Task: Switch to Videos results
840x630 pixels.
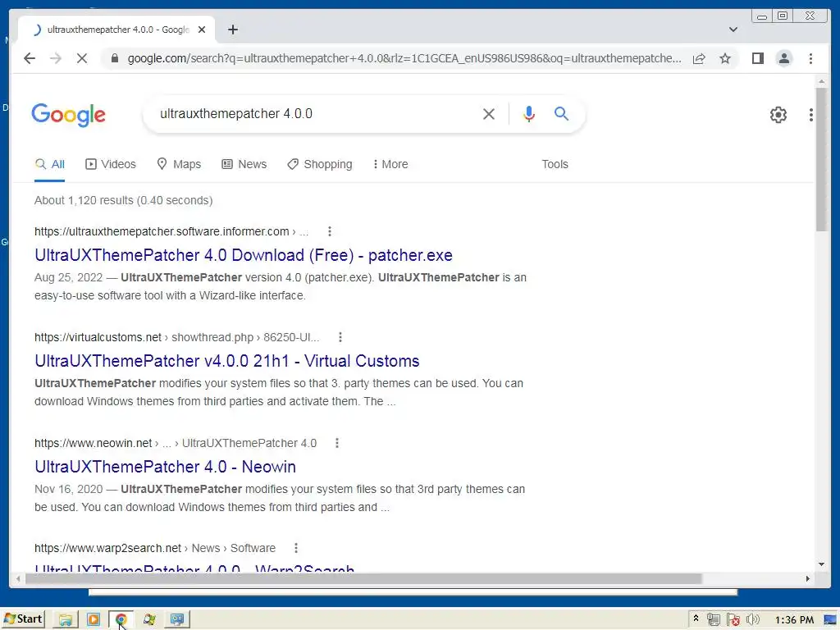Action: click(111, 164)
